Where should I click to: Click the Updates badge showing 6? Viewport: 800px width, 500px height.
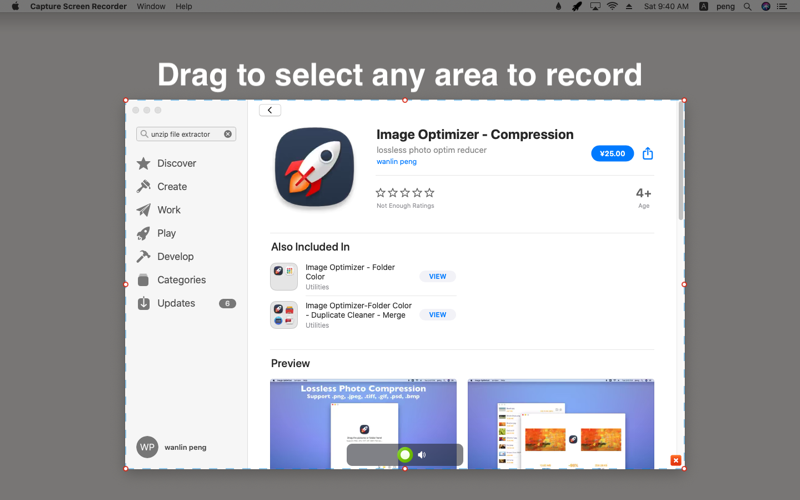[x=228, y=304]
